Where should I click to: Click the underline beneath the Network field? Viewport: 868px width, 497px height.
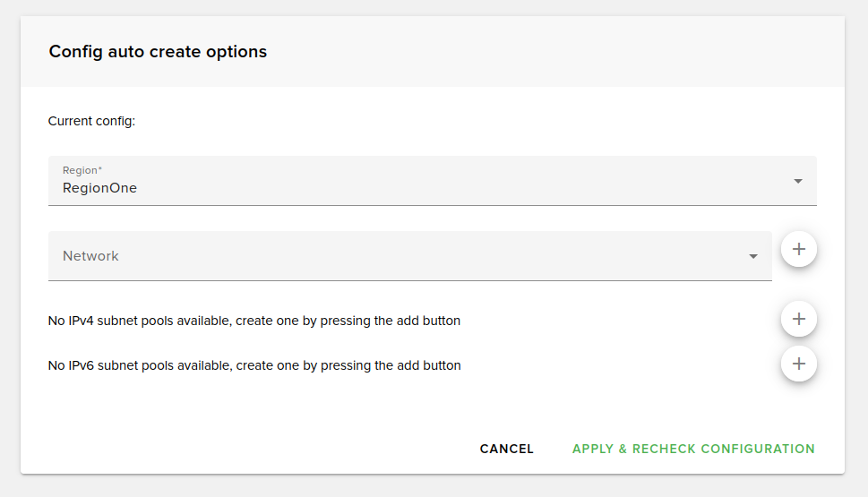(409, 280)
